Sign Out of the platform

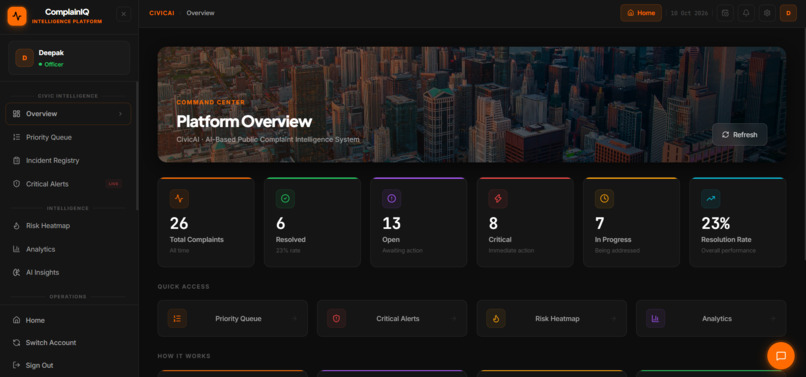point(68,365)
